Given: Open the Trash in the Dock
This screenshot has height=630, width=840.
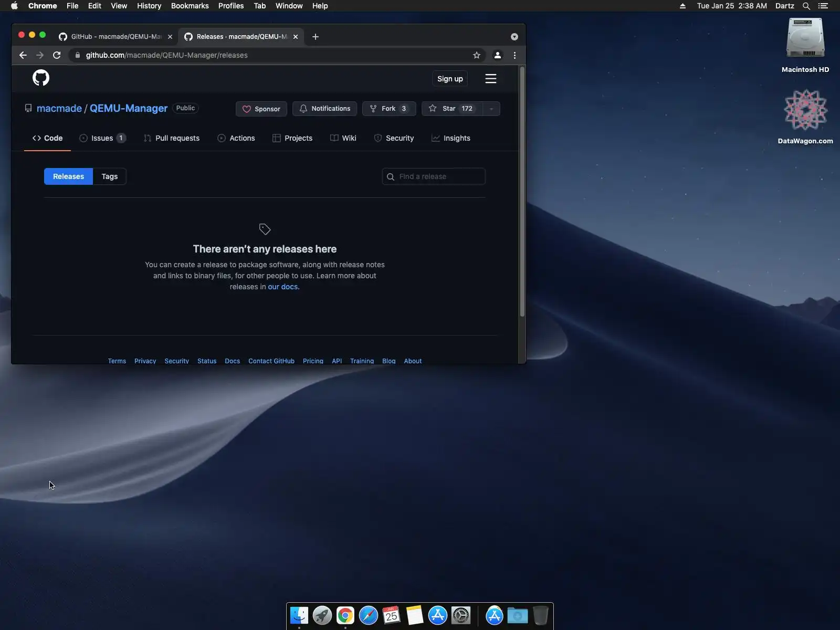Looking at the screenshot, I should [x=540, y=615].
